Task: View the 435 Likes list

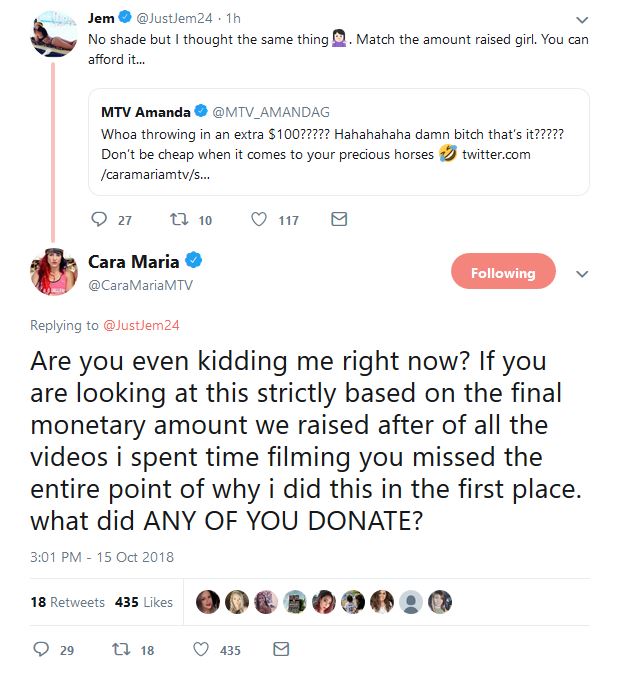Action: [x=144, y=602]
